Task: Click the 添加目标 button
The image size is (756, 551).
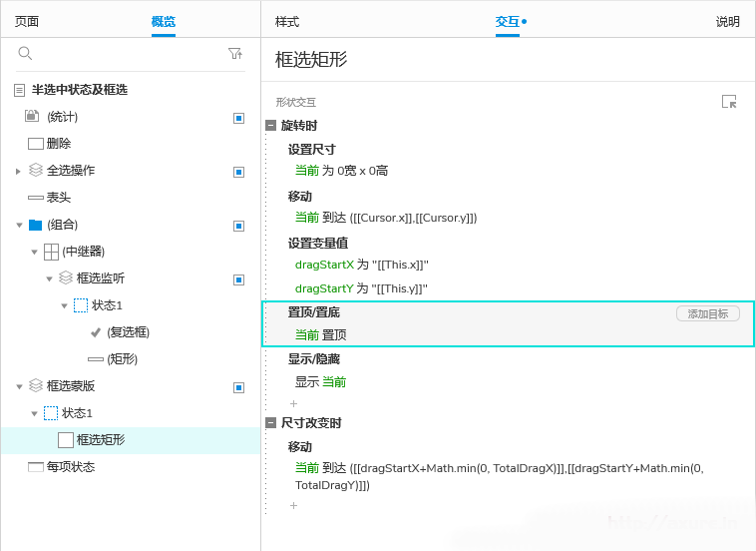Action: point(708,313)
